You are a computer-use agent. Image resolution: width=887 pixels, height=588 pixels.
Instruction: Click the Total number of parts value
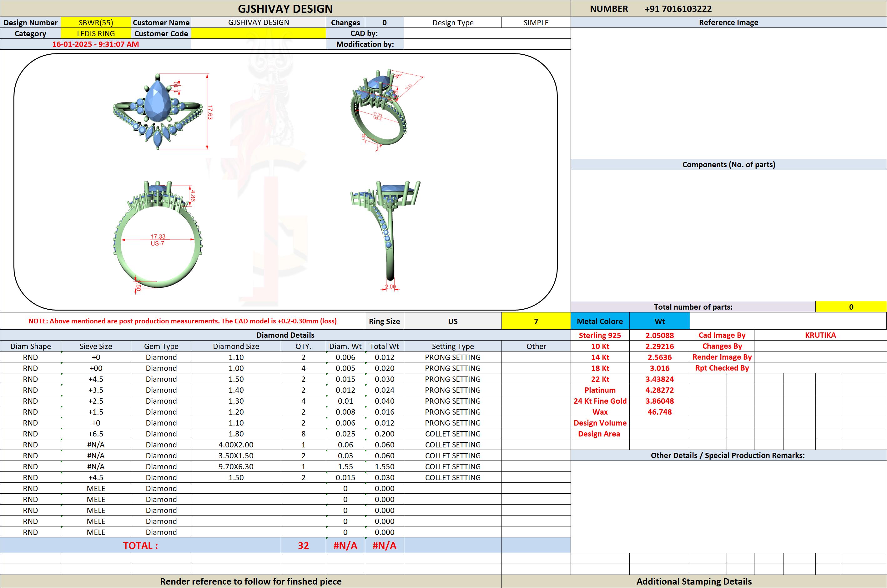pos(851,307)
